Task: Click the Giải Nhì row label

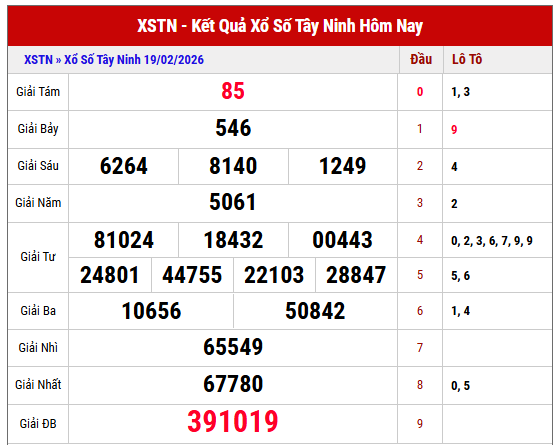Action: [38, 348]
